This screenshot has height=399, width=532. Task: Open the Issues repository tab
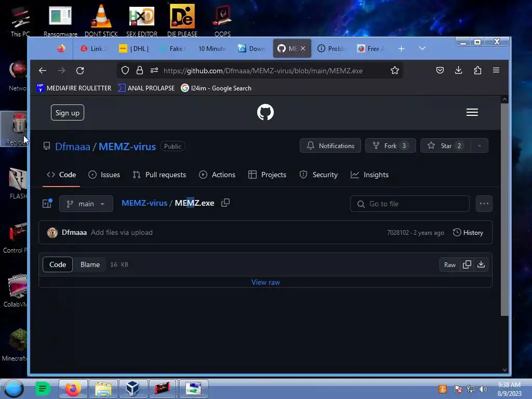[x=104, y=175]
